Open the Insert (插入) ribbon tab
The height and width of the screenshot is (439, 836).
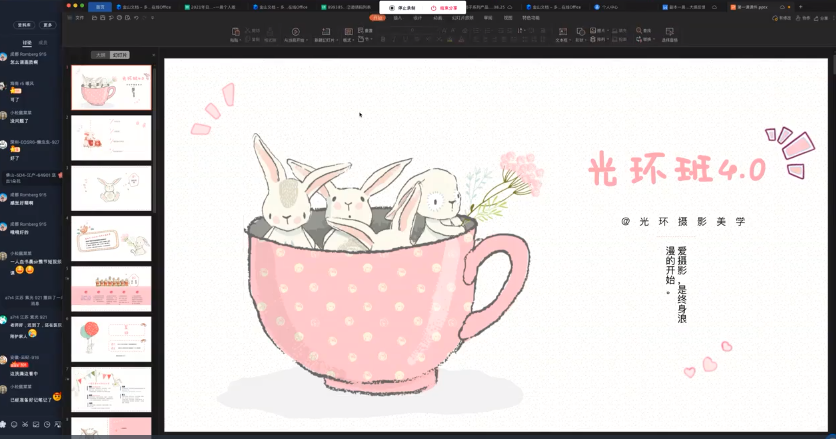398,18
